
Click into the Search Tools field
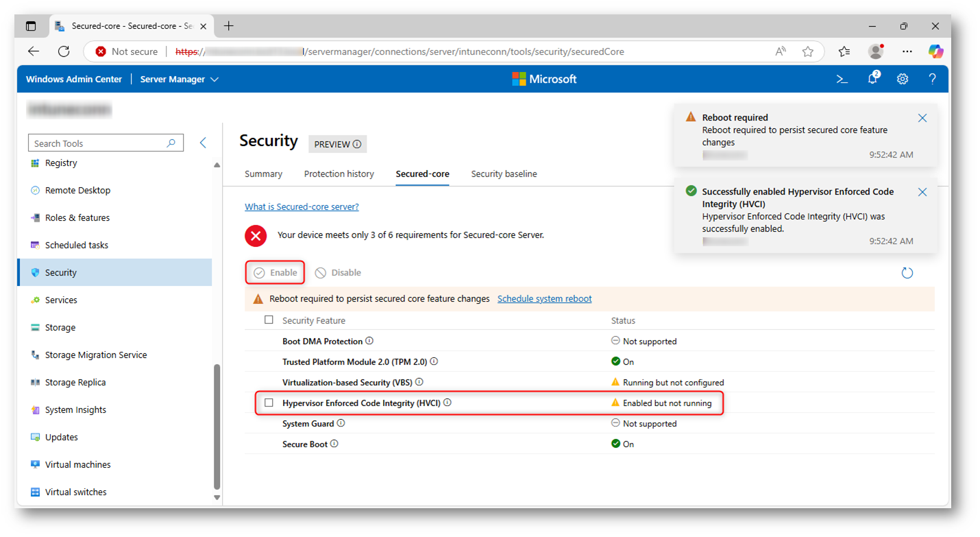[106, 143]
